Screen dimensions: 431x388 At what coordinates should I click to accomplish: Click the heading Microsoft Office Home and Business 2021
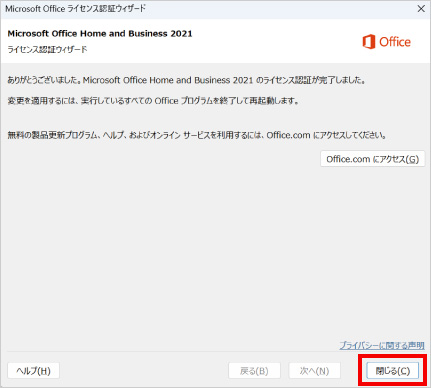(100, 34)
